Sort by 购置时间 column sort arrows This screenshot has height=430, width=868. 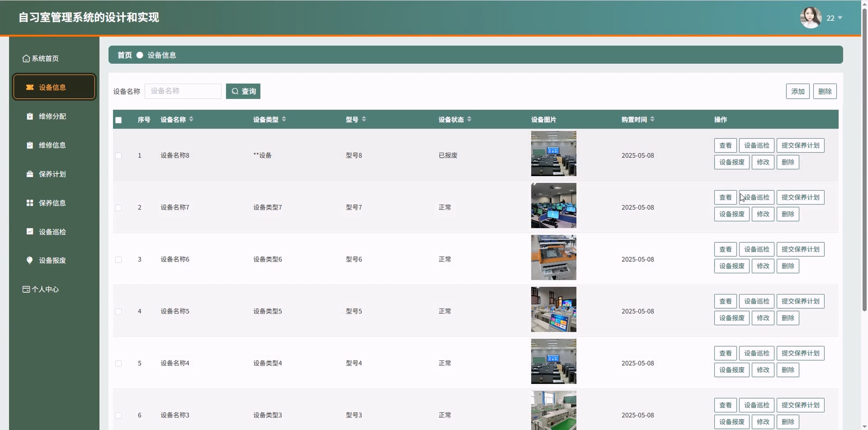652,119
